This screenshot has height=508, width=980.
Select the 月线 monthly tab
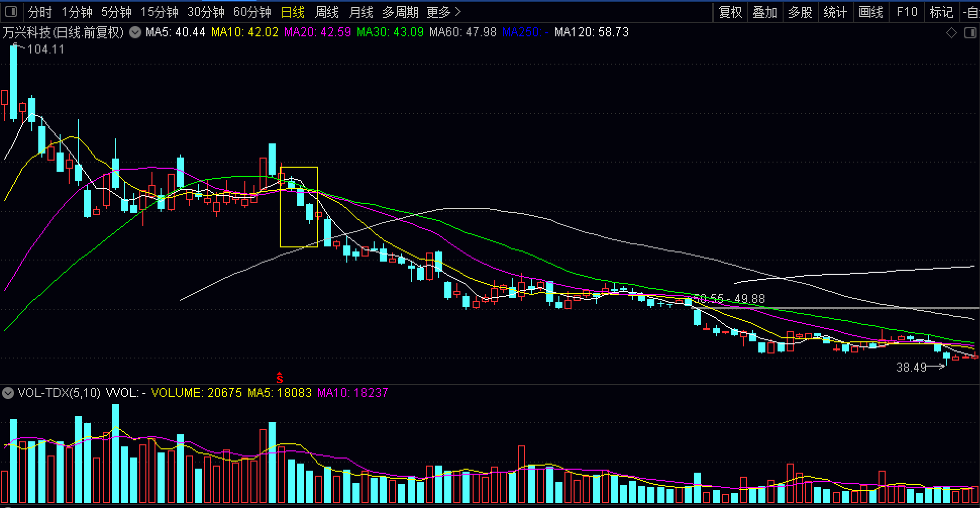pos(361,12)
